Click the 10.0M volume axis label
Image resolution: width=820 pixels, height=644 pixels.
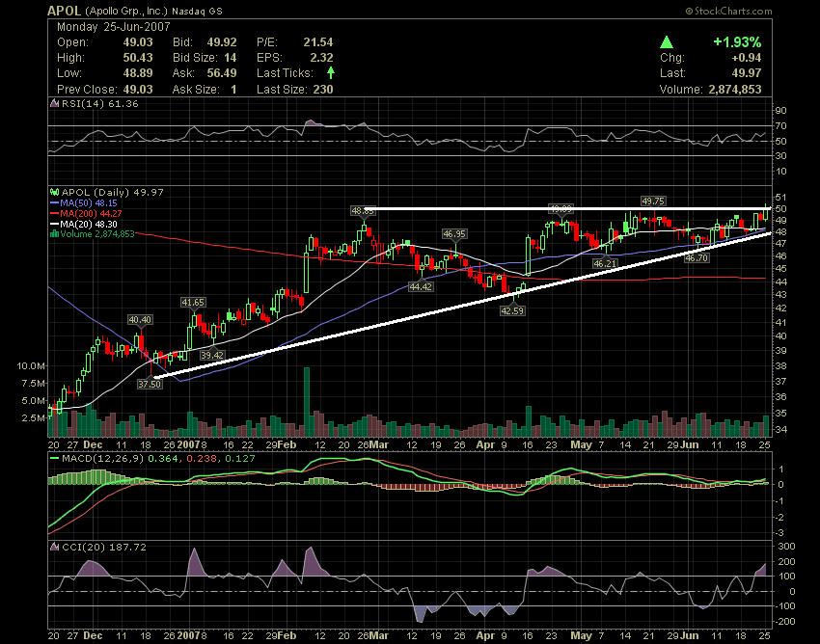coord(30,366)
